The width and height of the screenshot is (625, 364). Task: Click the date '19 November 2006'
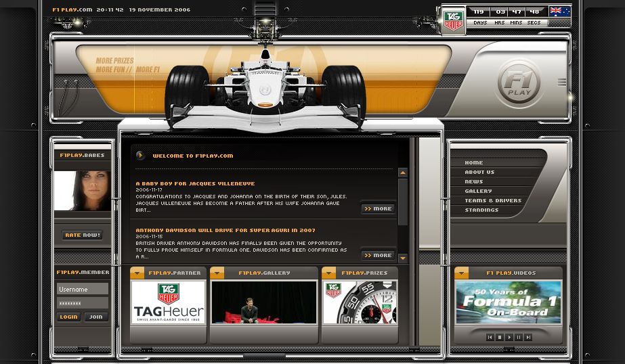160,9
